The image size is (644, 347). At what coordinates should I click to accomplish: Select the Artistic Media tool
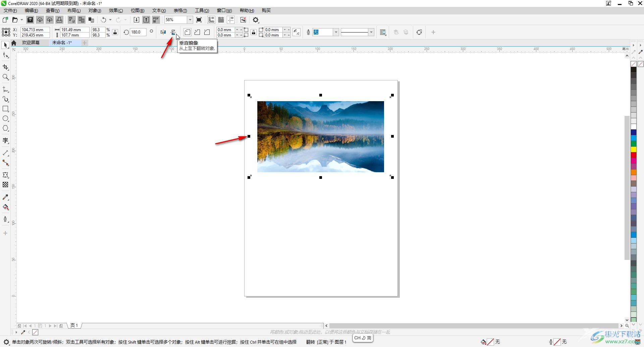(5, 99)
